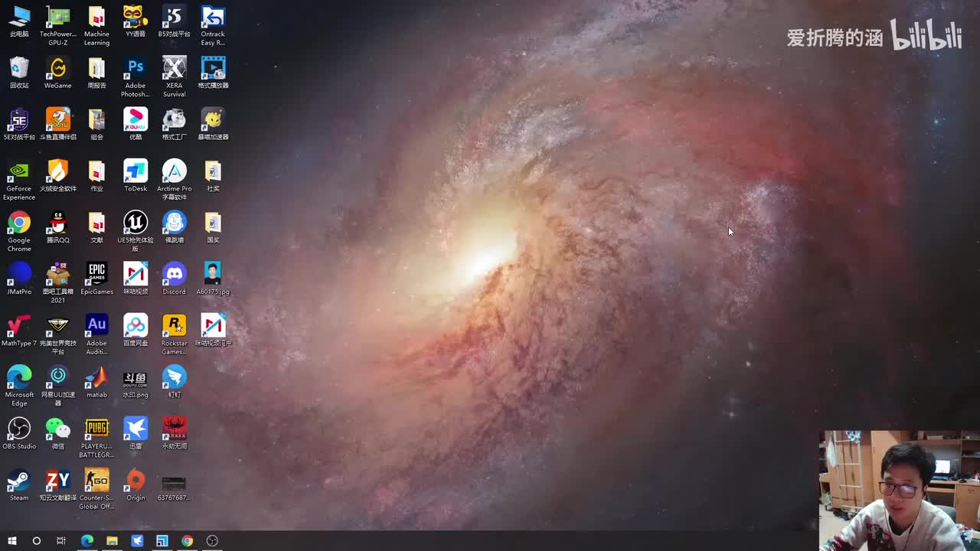980x551 pixels.
Task: Select the 此电脑 desktop icon
Action: [x=19, y=22]
